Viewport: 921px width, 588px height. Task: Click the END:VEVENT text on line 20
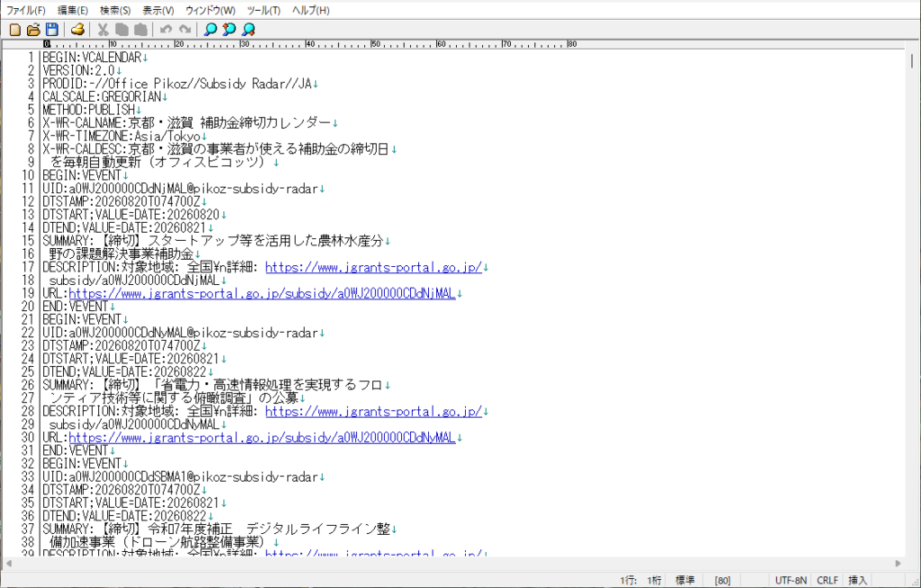(x=76, y=307)
